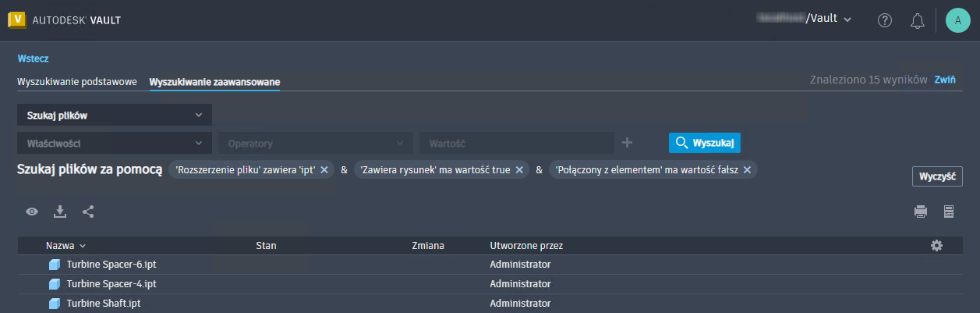Click the 'Wartość' value input field
The height and width of the screenshot is (313, 980).
point(516,144)
